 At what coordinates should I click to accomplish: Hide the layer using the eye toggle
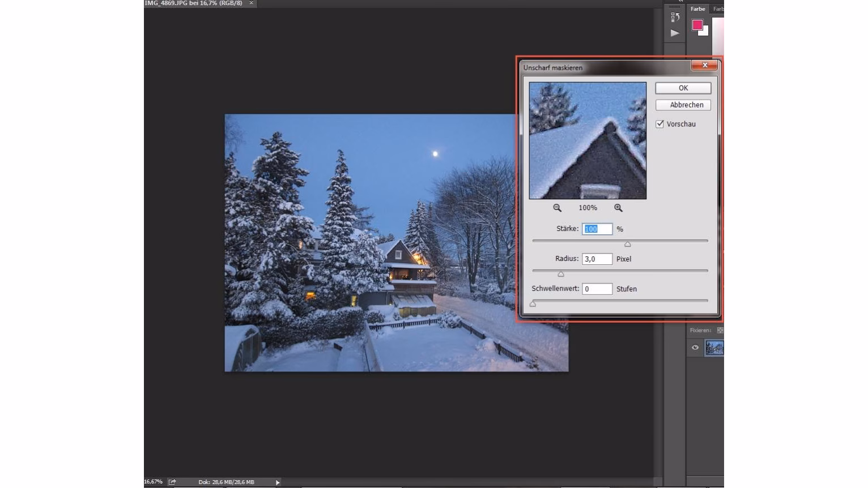[x=695, y=348]
